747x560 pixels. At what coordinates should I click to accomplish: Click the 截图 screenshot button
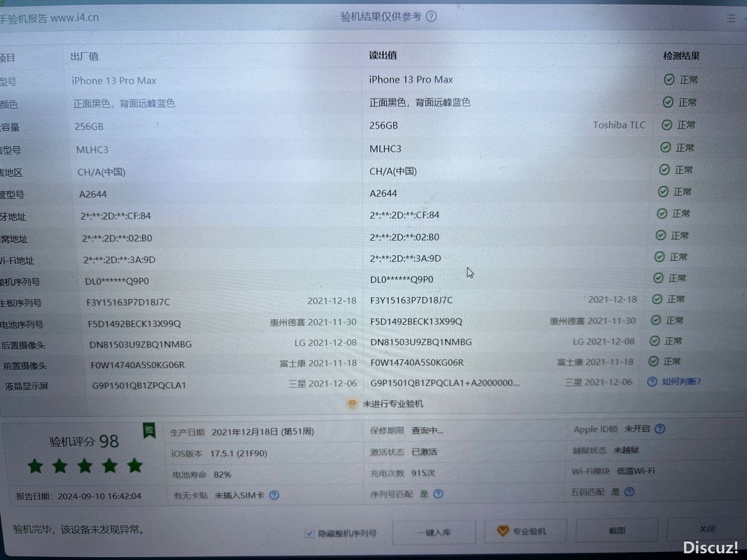pyautogui.click(x=617, y=530)
